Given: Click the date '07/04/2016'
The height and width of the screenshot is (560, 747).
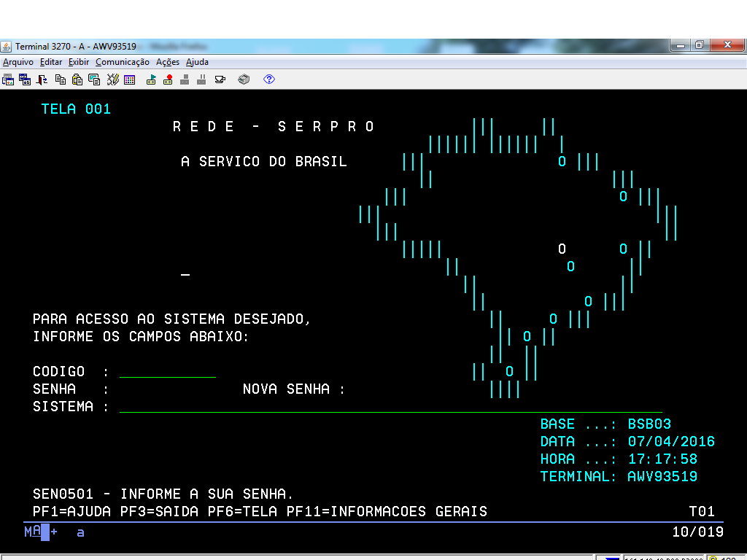Looking at the screenshot, I should (671, 441).
